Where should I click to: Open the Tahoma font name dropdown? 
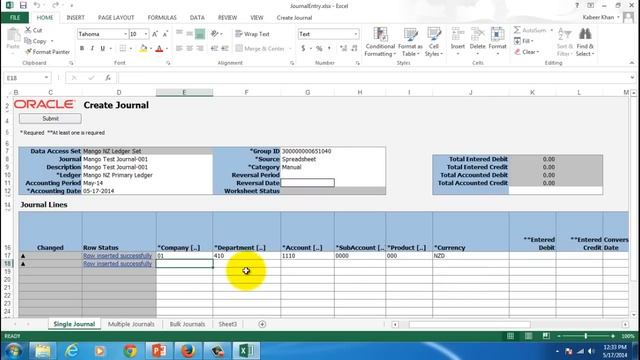click(125, 34)
